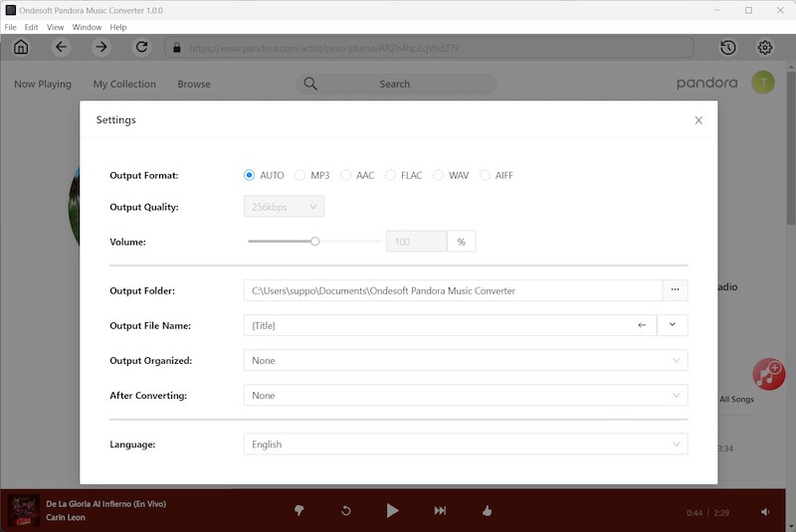Viewport: 796px width, 532px height.
Task: Click the Carin Leon artist name
Action: coord(66,517)
